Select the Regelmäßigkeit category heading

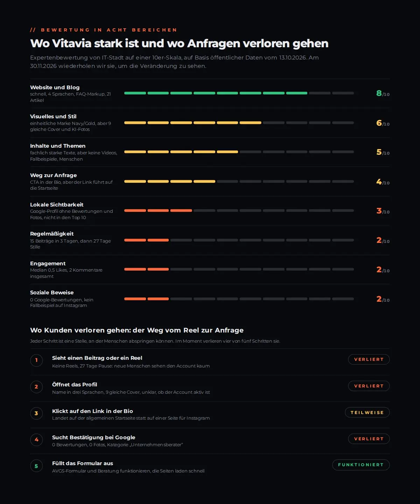[52, 234]
